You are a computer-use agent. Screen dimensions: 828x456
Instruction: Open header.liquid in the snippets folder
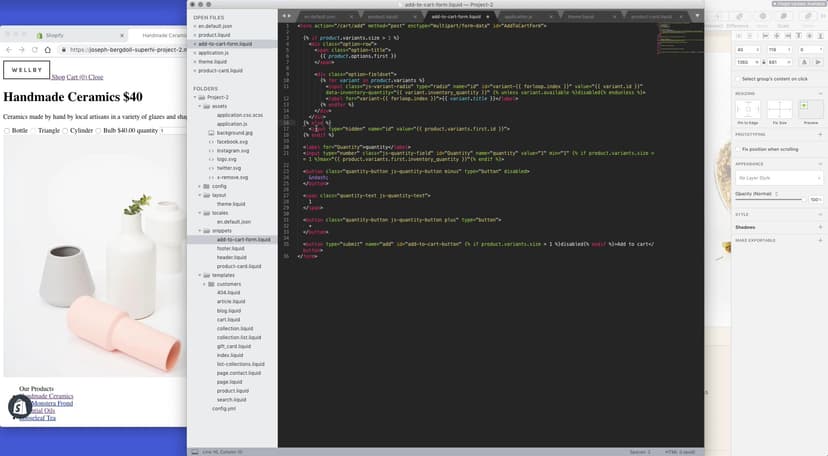(231, 257)
